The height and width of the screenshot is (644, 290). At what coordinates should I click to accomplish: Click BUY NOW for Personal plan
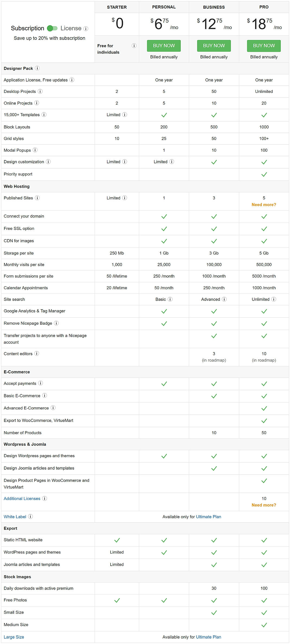[164, 46]
